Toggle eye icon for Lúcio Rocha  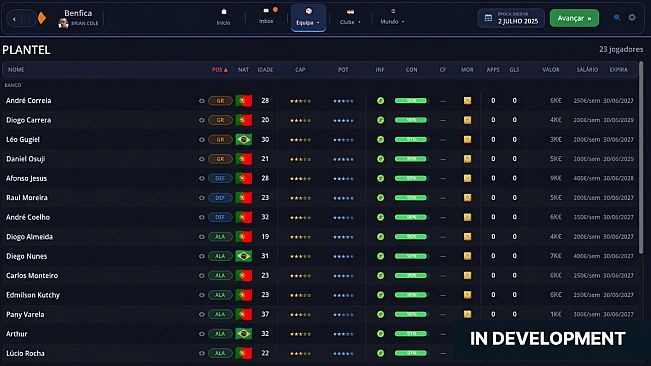tap(201, 353)
